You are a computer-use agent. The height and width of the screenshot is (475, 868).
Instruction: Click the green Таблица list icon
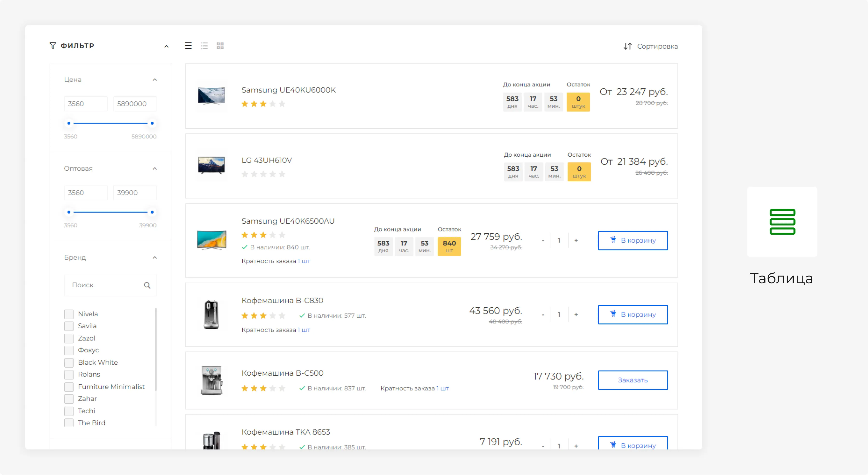point(782,222)
